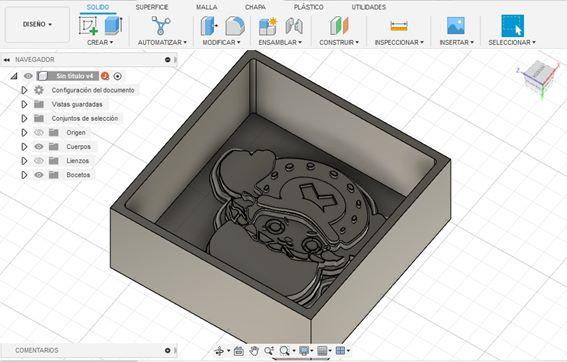Click the New Component assemble icon
Viewport: 567px width, 362px height.
(268, 26)
